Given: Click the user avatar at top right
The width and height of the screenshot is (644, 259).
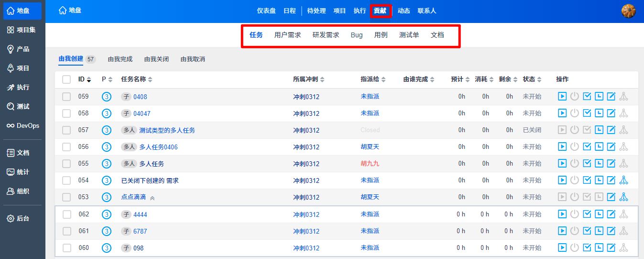Looking at the screenshot, I should 628,11.
